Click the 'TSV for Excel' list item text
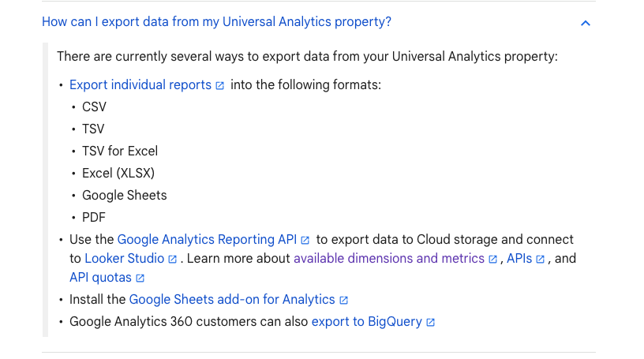The width and height of the screenshot is (644, 359). (x=120, y=151)
